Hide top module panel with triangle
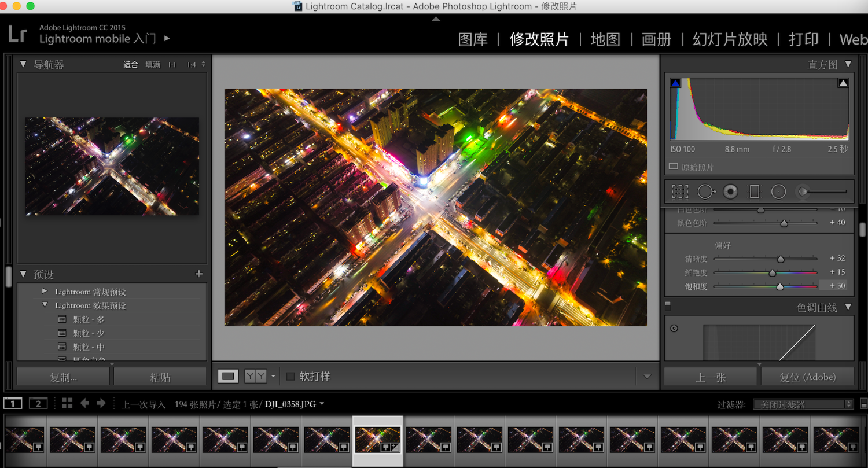 (x=436, y=19)
